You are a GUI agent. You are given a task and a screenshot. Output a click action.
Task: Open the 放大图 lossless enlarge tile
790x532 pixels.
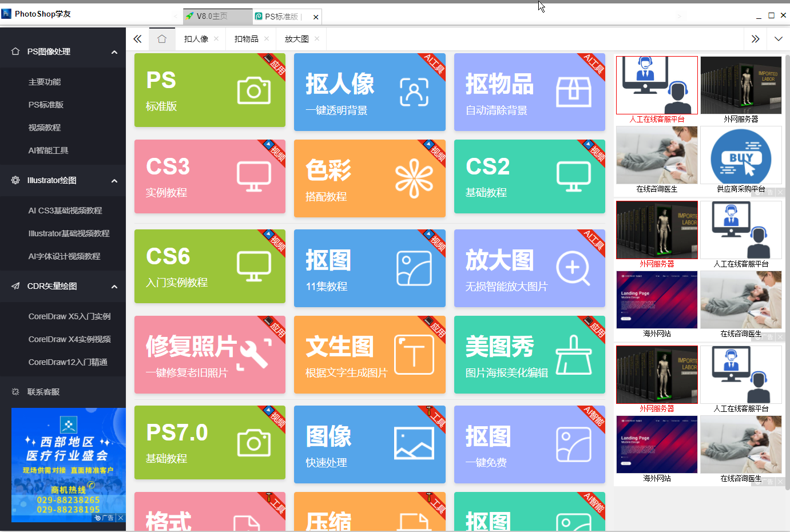530,268
